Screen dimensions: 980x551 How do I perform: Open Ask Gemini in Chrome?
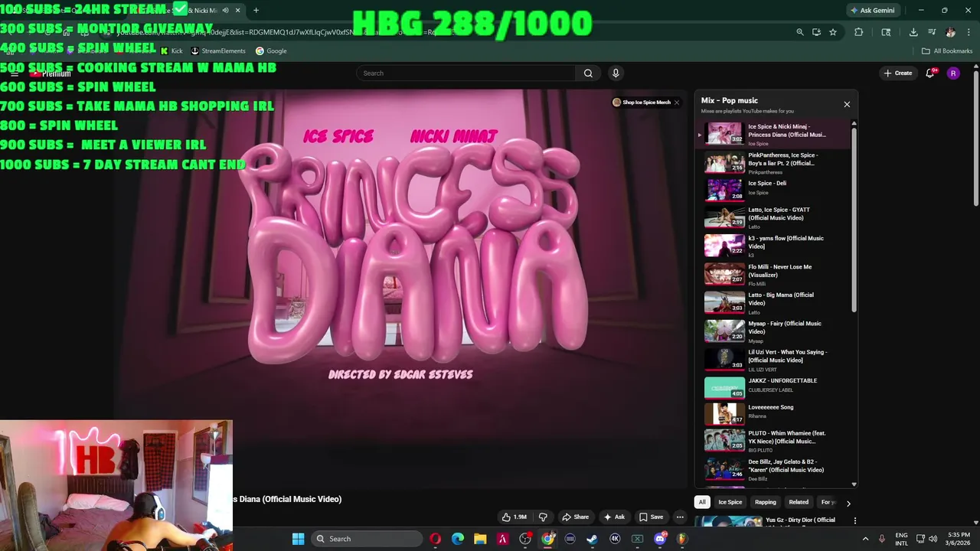[872, 10]
